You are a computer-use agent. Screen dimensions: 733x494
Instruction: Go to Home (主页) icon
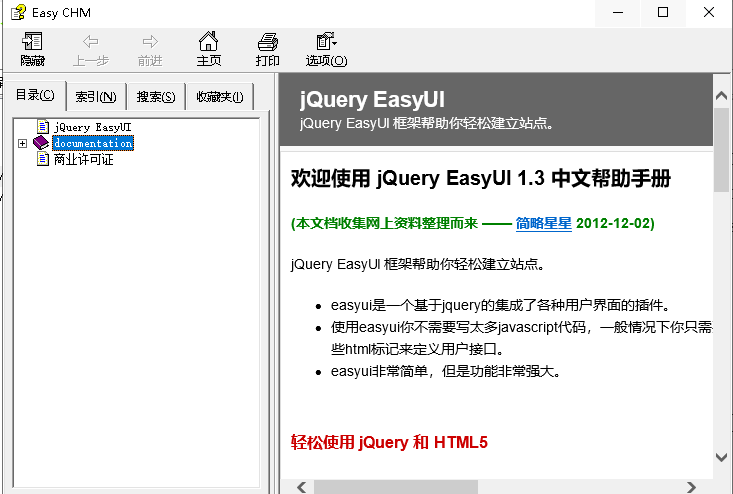tap(208, 42)
